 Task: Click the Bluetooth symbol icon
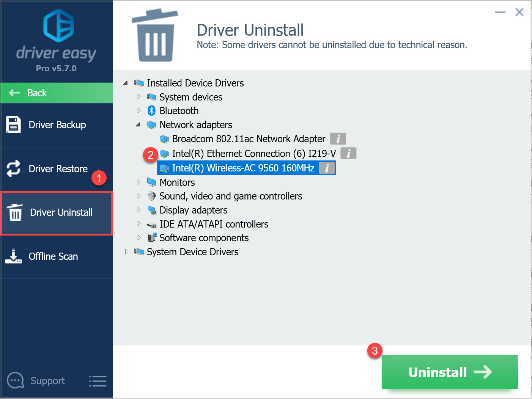(151, 110)
